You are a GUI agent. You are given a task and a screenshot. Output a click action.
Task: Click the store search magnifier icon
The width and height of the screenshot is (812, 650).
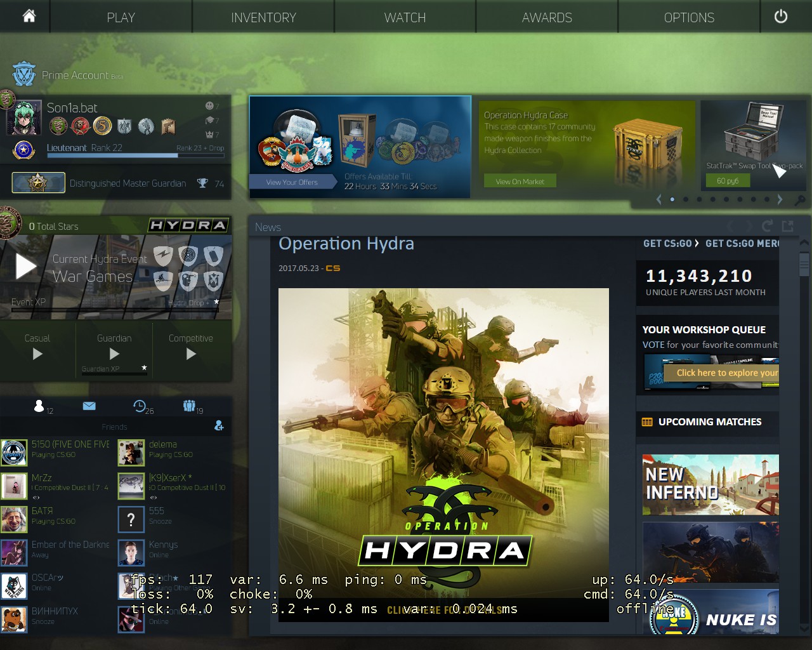(800, 200)
